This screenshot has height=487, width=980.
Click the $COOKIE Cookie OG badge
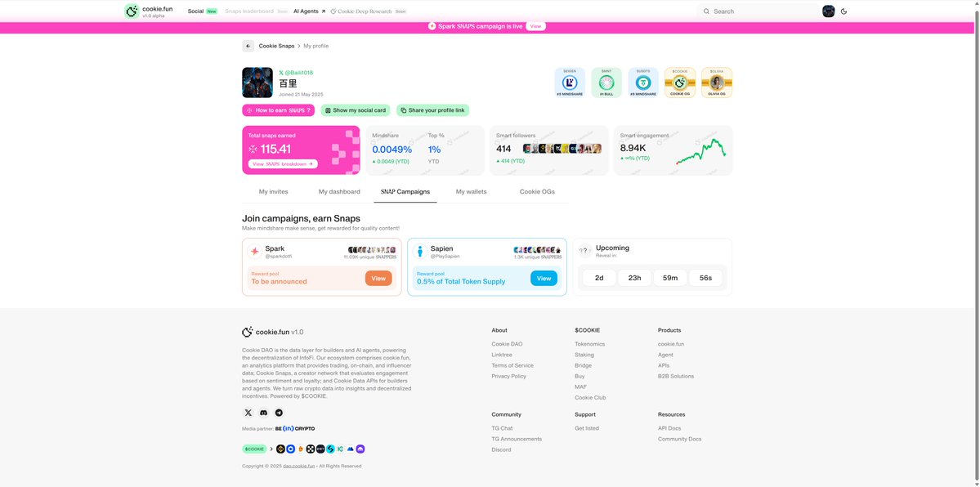680,83
